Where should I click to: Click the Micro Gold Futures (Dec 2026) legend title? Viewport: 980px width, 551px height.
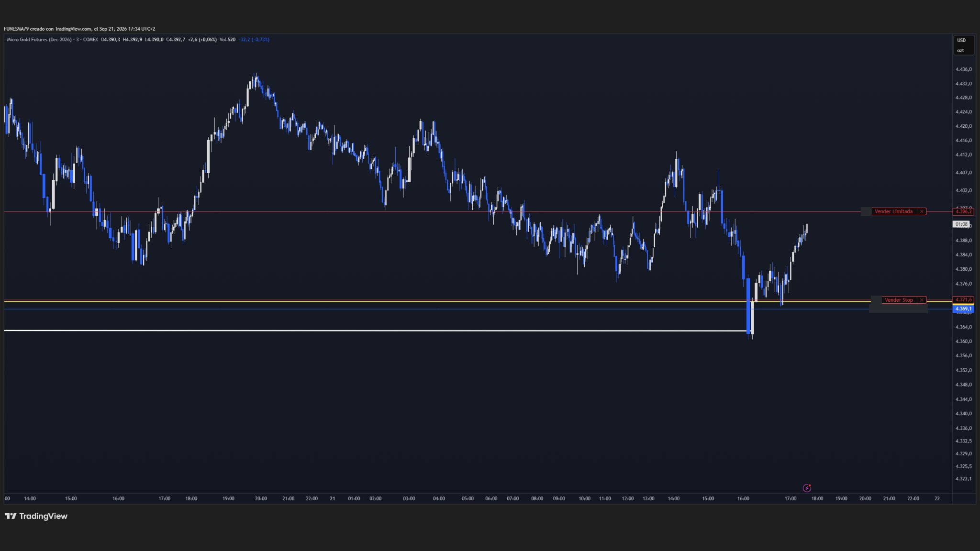pyautogui.click(x=40, y=40)
